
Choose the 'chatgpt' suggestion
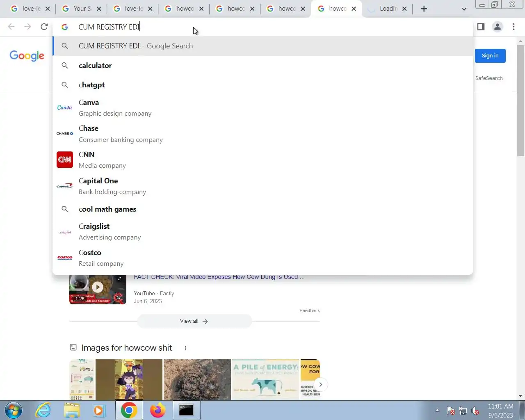pyautogui.click(x=262, y=85)
